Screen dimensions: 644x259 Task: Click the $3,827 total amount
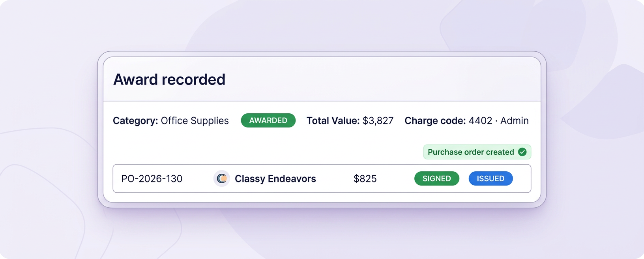[x=378, y=121]
